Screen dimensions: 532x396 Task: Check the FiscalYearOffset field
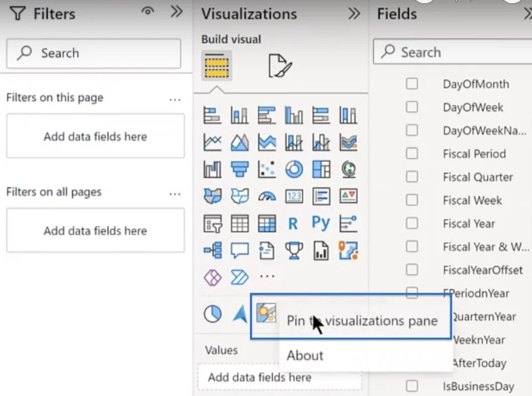[412, 270]
